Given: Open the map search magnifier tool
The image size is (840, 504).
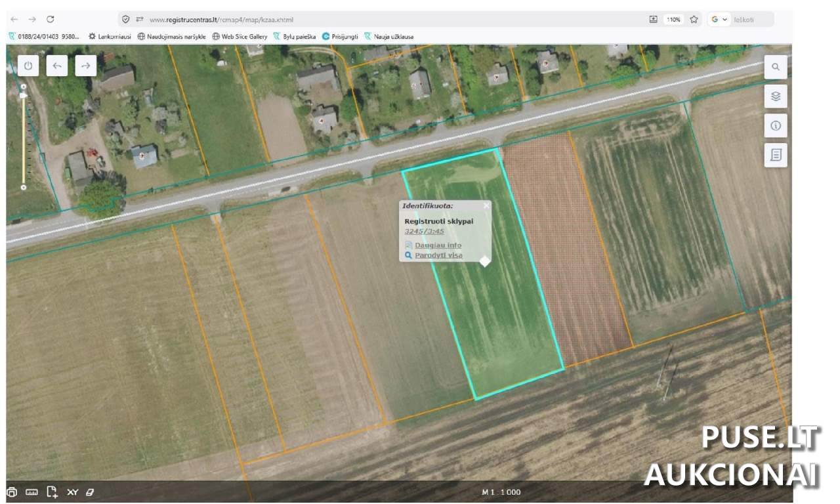Looking at the screenshot, I should tap(776, 67).
